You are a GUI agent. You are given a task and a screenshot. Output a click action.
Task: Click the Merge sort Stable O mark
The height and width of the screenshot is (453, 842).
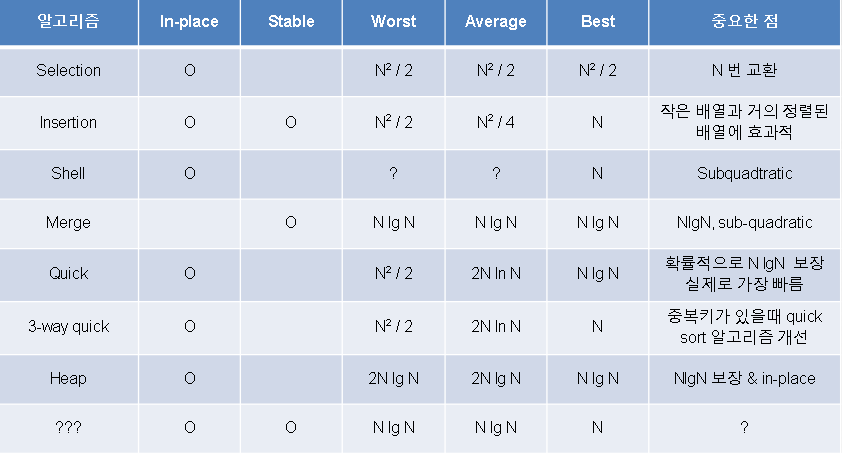click(291, 222)
